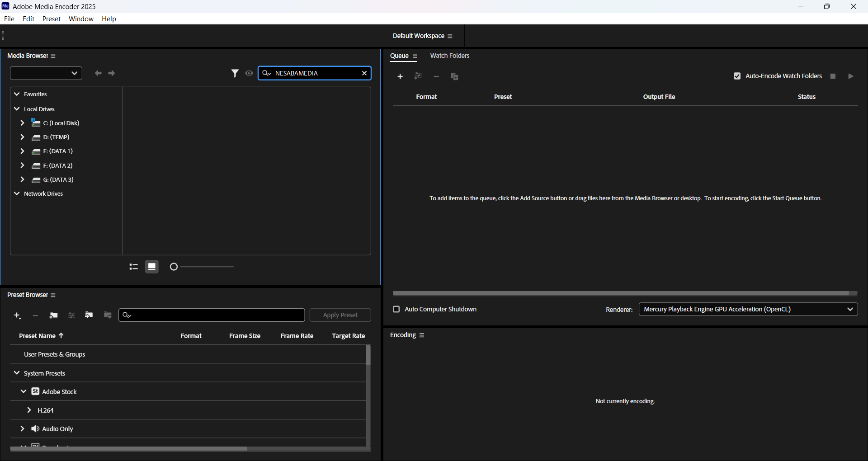Viewport: 868px width, 461px height.
Task: Create new preset with plus icon
Action: coord(17,315)
